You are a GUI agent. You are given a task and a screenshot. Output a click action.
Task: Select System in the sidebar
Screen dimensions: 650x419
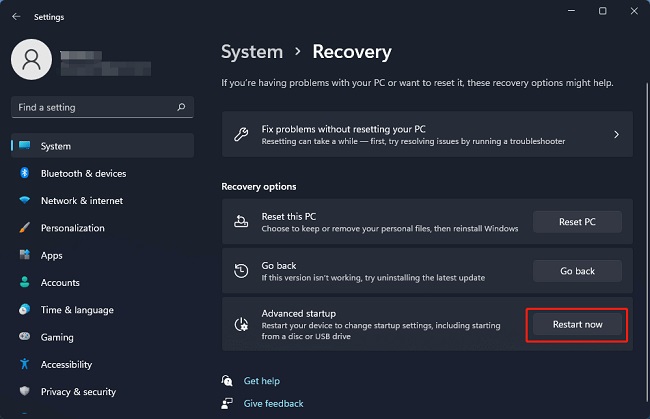click(x=56, y=146)
